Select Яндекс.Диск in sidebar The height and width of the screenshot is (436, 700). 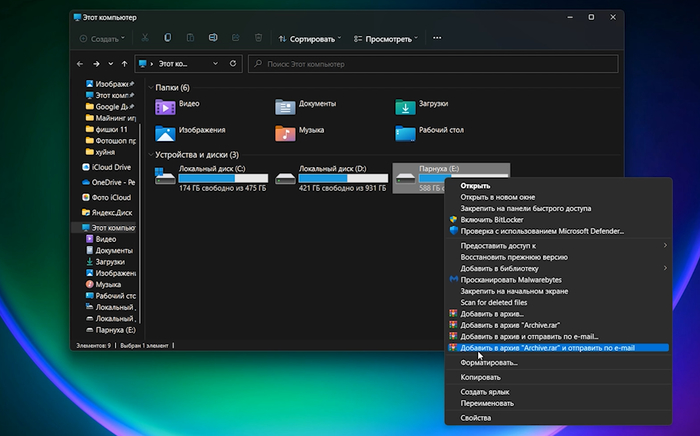pos(107,212)
